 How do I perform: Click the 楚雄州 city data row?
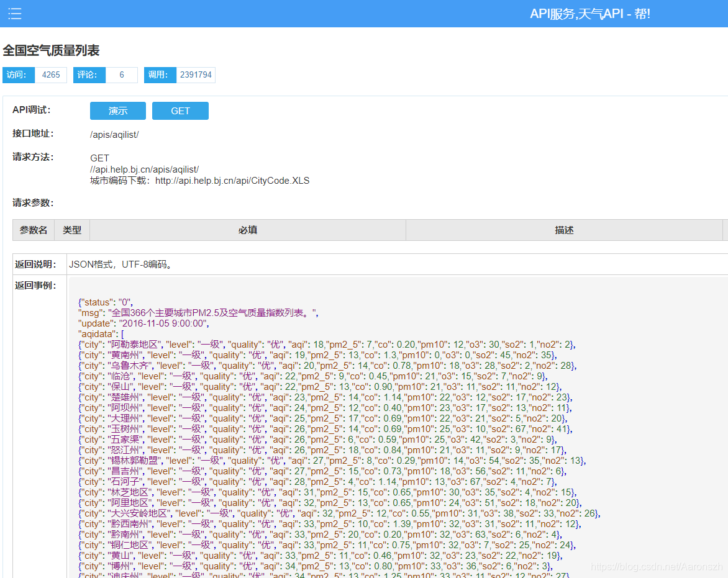coord(325,397)
